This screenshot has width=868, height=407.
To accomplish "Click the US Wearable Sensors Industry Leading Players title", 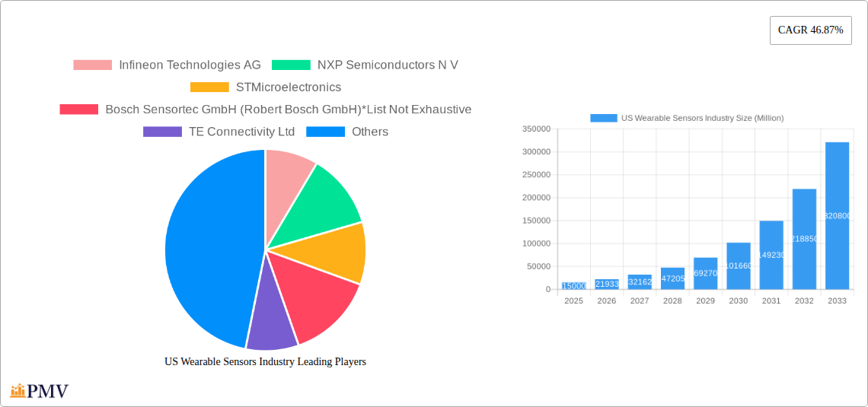I will 265,361.
